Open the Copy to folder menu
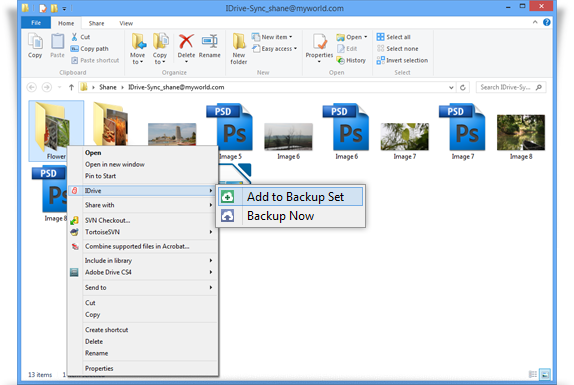Image resolution: width=574 pixels, height=385 pixels. pos(160,48)
